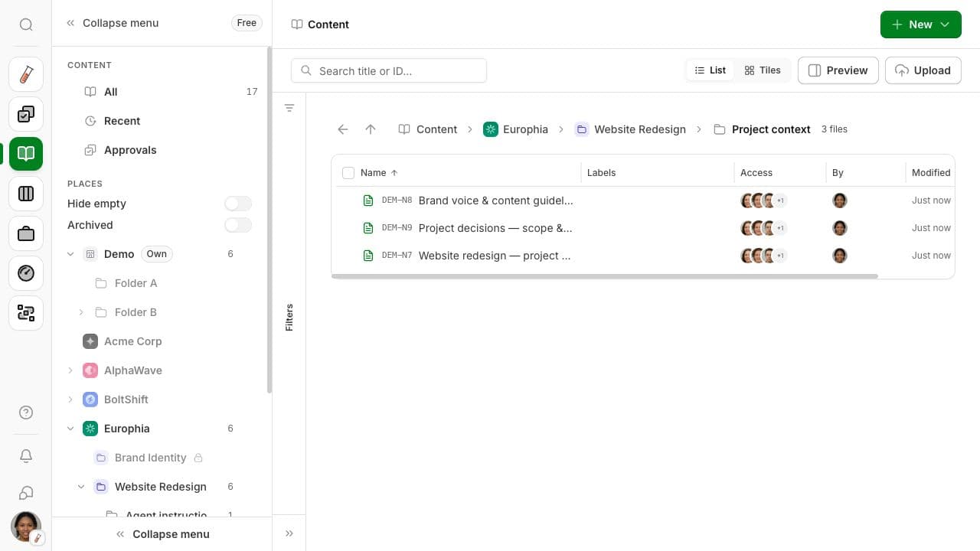Click the Upload button

[x=923, y=70]
